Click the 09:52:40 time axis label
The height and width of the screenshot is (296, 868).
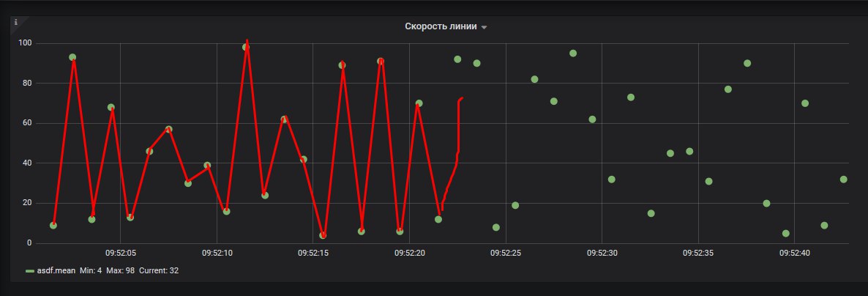pos(794,253)
